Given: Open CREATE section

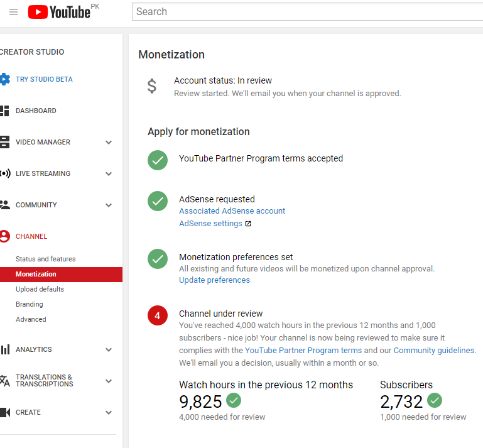Looking at the screenshot, I should [28, 412].
